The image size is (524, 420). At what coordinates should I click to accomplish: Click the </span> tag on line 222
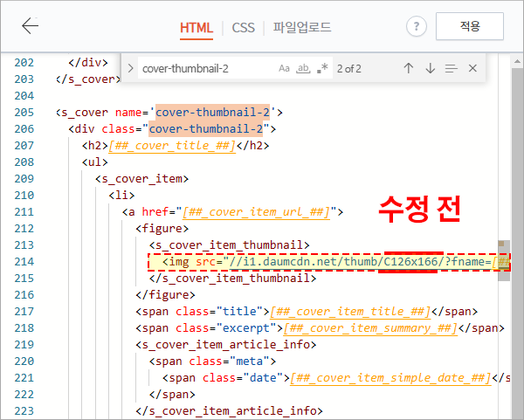point(172,395)
